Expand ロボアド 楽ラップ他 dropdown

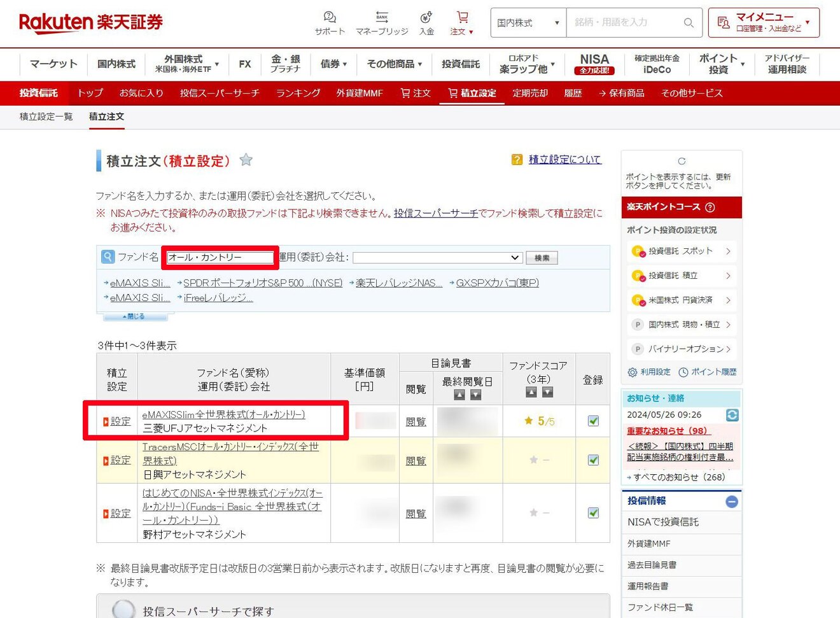point(527,64)
